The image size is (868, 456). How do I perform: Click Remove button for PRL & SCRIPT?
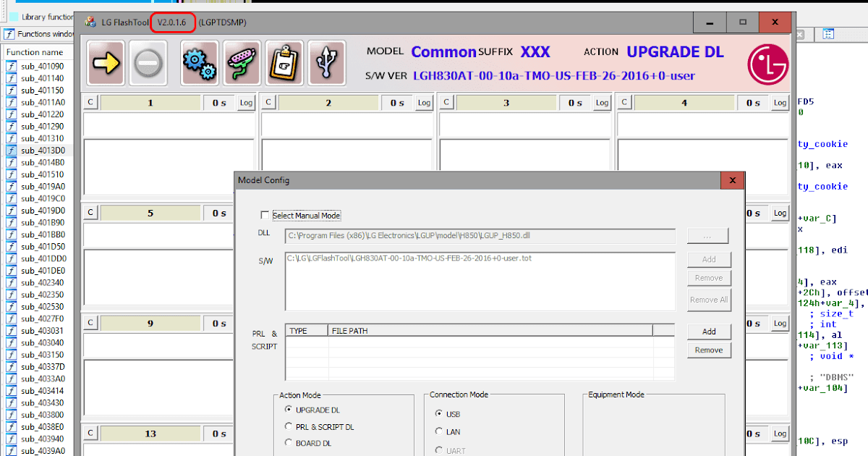pyautogui.click(x=709, y=350)
